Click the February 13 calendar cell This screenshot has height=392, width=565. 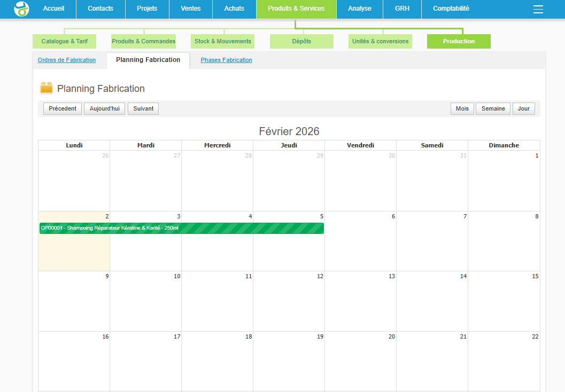[x=360, y=302]
